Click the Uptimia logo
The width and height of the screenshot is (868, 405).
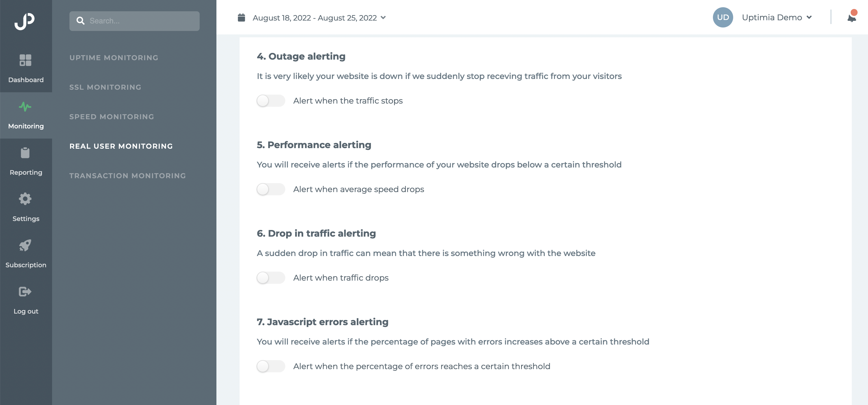[x=25, y=21]
